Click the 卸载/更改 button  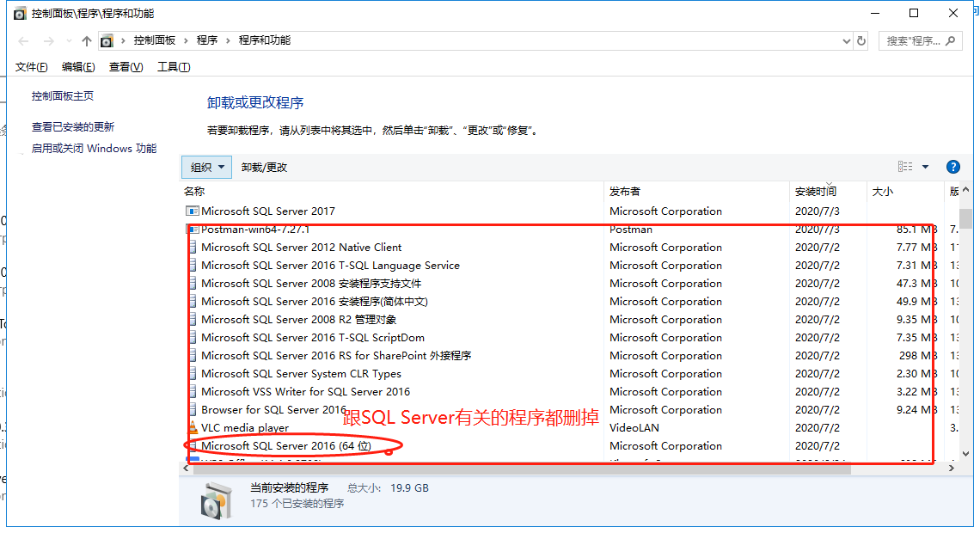(265, 167)
